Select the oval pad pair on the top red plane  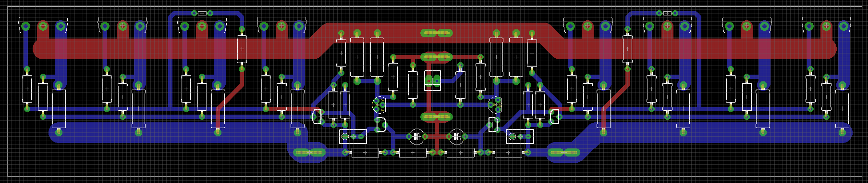point(437,33)
